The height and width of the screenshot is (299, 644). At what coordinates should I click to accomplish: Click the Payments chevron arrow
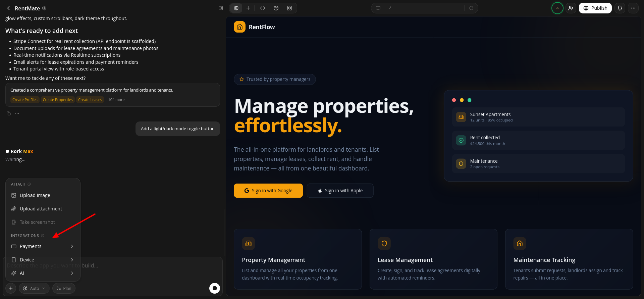pyautogui.click(x=72, y=246)
